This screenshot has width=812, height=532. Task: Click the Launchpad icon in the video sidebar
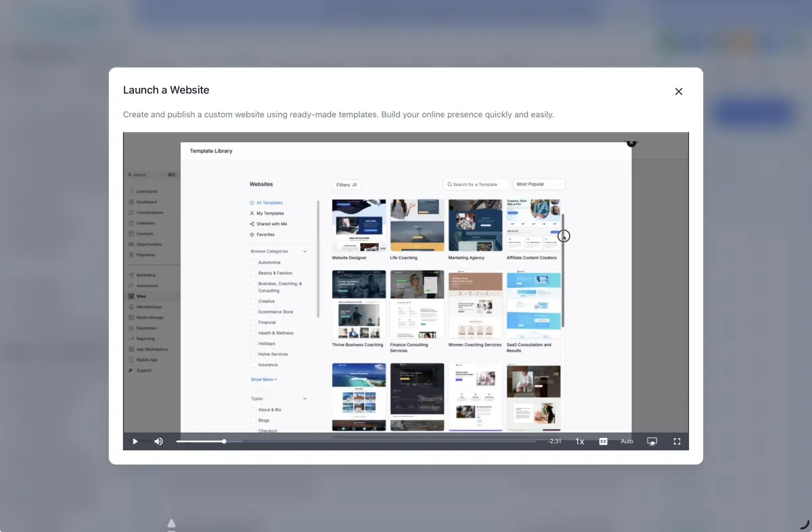(131, 192)
